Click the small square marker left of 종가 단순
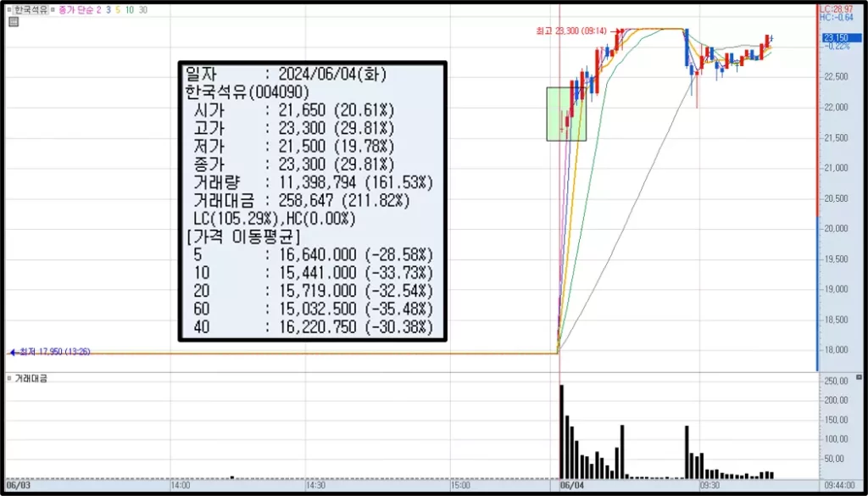The width and height of the screenshot is (868, 496). [x=53, y=10]
